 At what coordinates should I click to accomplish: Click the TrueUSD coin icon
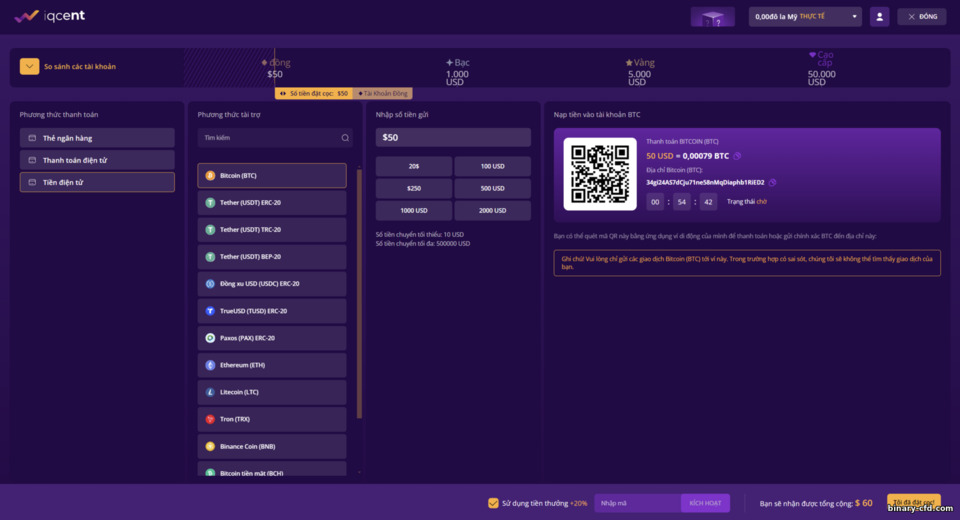tap(210, 311)
